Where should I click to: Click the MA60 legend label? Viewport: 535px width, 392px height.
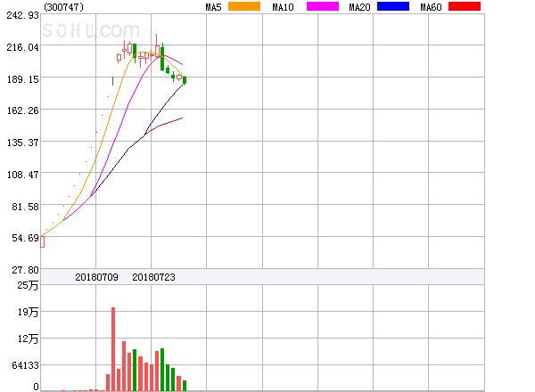[431, 7]
